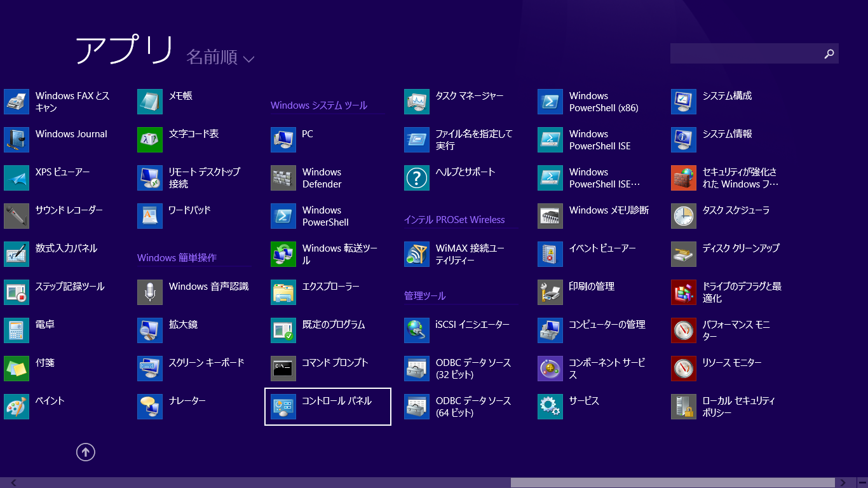Launch リモート デスクトップ接続 icon
The width and height of the screenshot is (868, 488).
pos(150,178)
